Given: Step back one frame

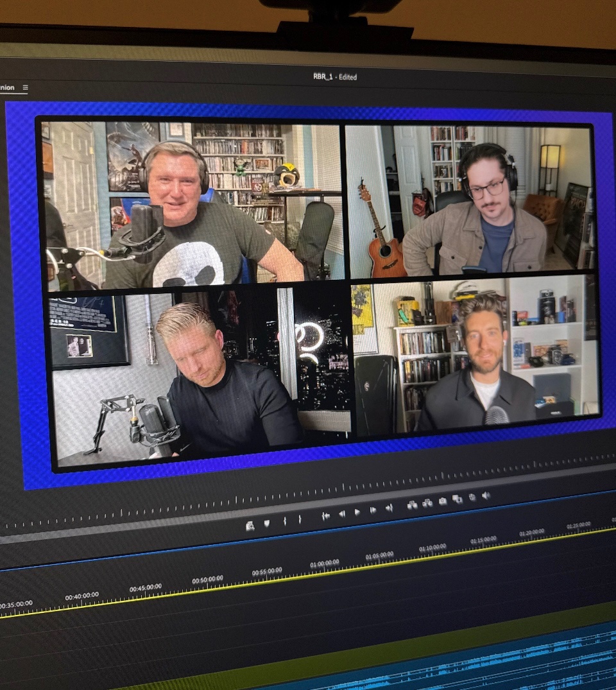Looking at the screenshot, I should coord(342,514).
